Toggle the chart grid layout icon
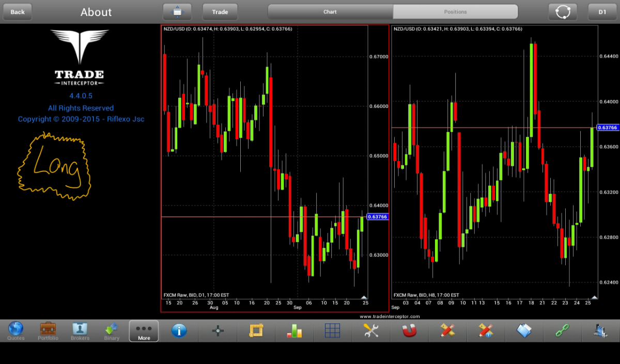The height and width of the screenshot is (364, 620). pyautogui.click(x=332, y=331)
